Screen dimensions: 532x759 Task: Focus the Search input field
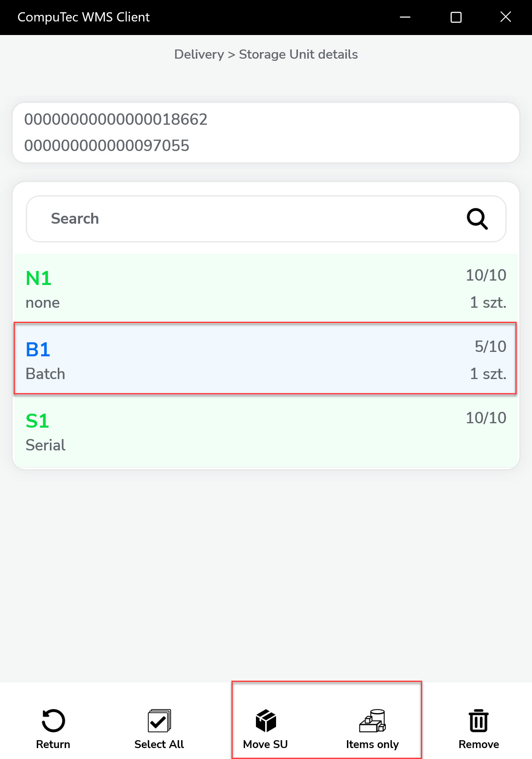click(245, 218)
